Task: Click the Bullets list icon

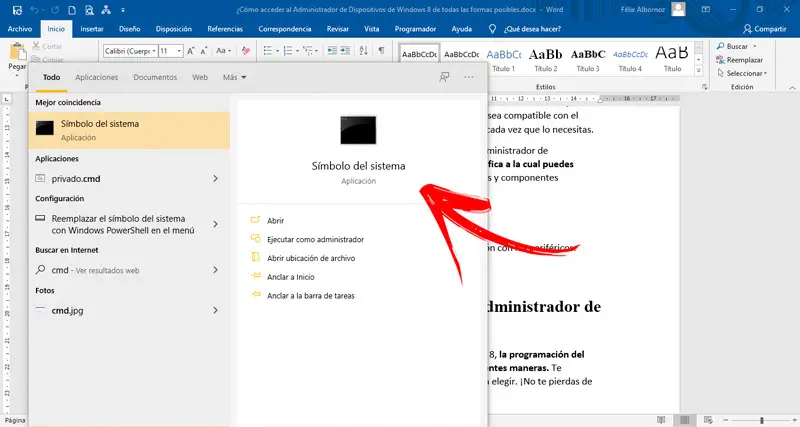Action: click(267, 51)
